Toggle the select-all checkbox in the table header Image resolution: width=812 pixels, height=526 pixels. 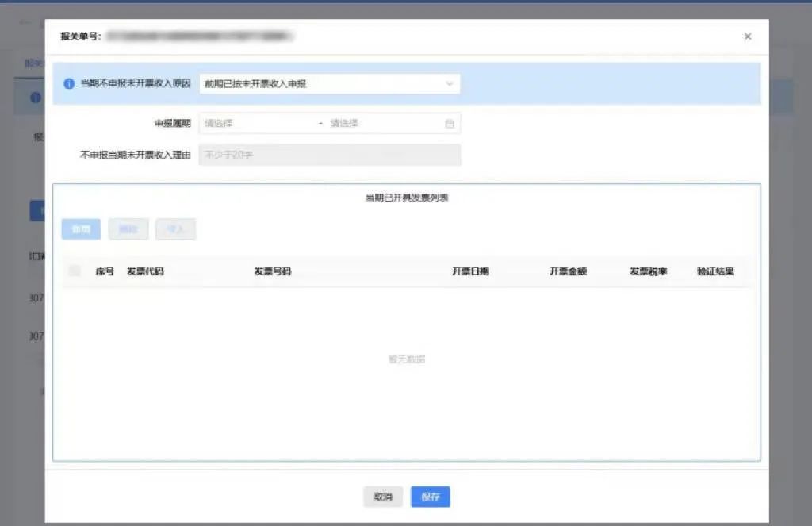coord(74,270)
